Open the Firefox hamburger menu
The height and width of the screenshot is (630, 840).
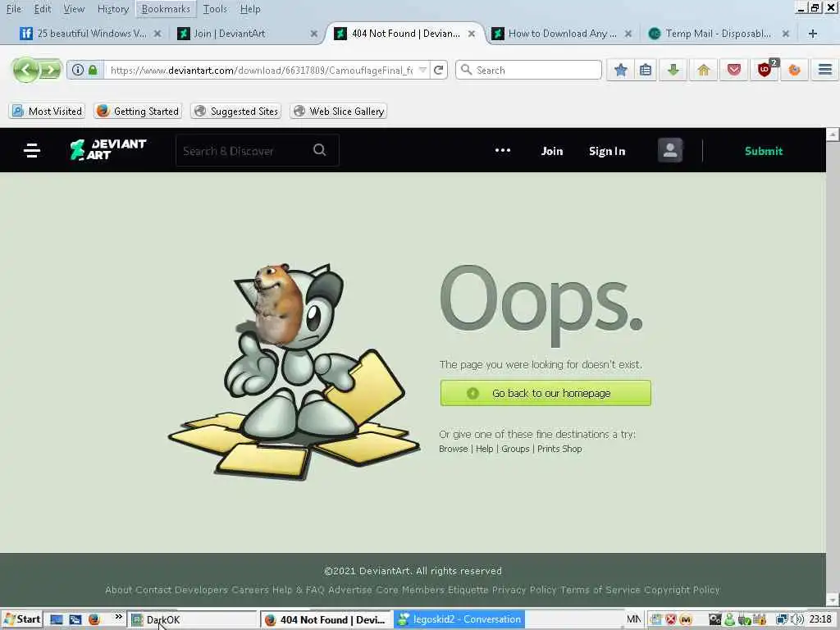825,70
